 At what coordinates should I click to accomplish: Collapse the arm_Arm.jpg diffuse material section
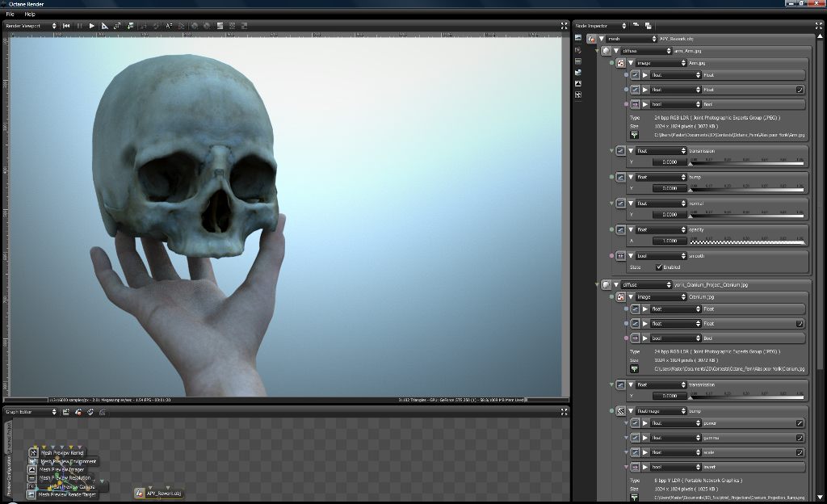(x=615, y=51)
